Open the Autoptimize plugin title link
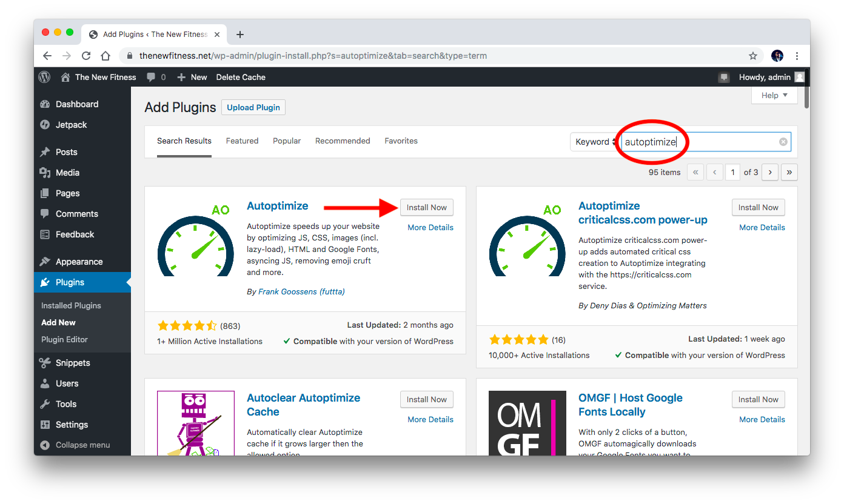 tap(278, 206)
